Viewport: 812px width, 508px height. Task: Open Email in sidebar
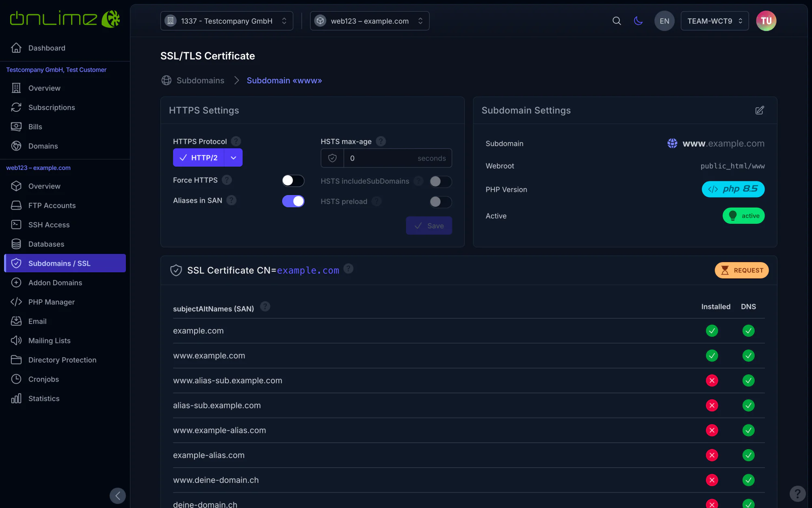[65, 321]
